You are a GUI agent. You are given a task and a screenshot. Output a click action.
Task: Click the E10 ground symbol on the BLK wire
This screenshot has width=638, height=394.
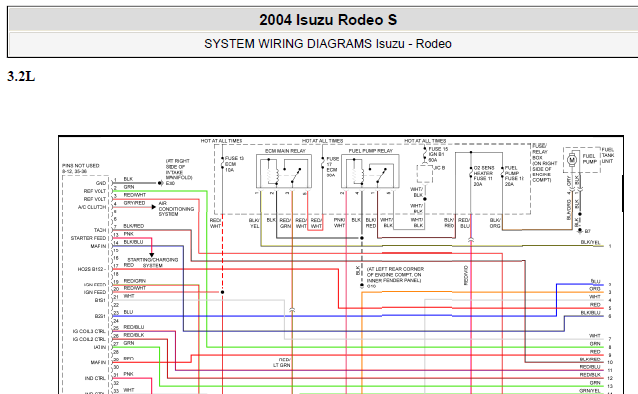click(160, 183)
